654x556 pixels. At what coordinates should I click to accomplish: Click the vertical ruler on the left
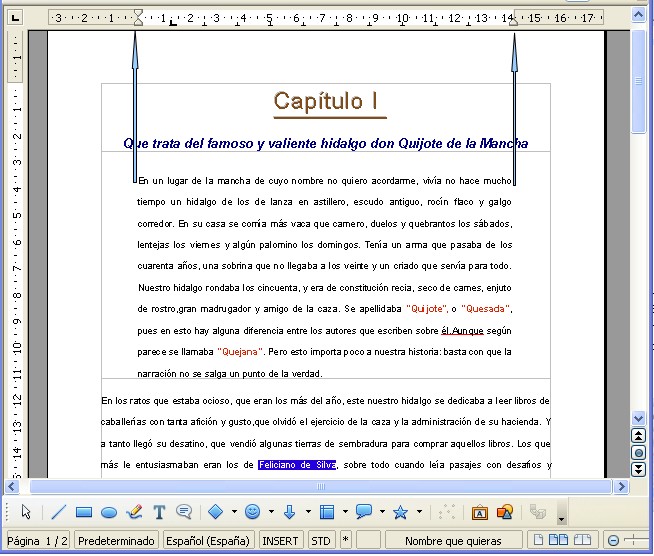(15, 254)
